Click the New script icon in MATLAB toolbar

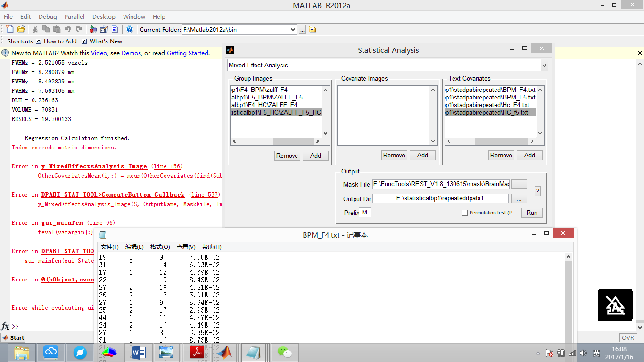[x=10, y=29]
